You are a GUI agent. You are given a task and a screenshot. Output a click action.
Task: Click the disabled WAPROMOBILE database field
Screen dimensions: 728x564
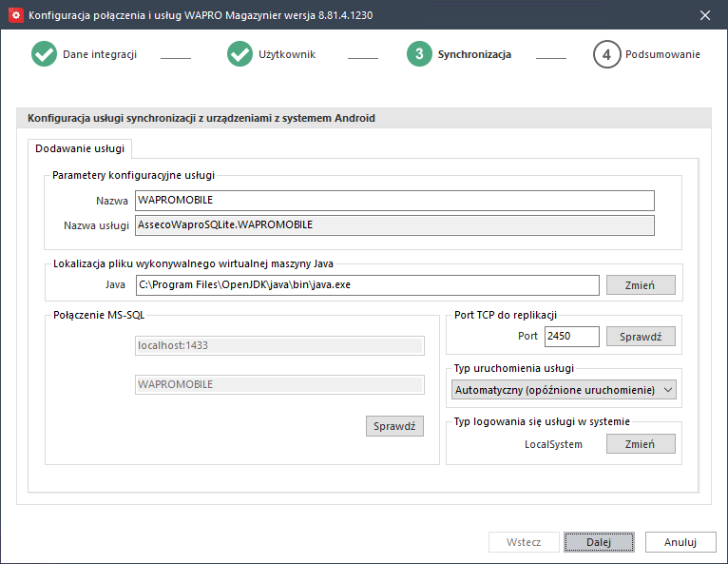[x=279, y=384]
